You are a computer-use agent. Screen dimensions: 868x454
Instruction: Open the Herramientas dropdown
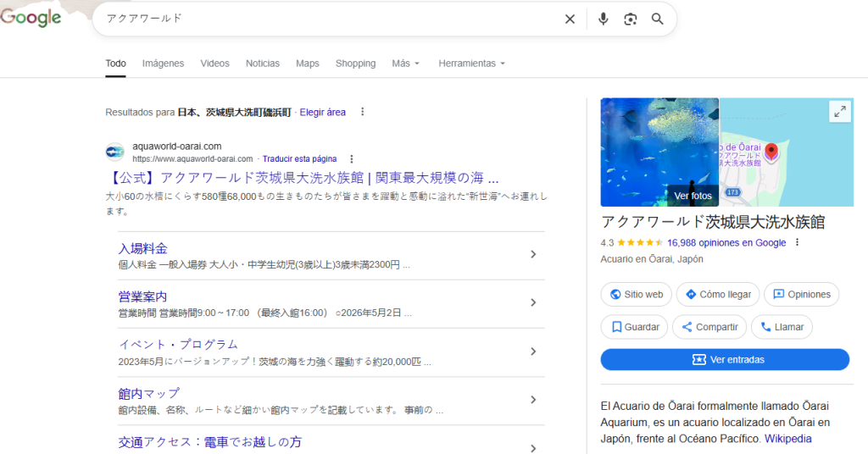471,64
